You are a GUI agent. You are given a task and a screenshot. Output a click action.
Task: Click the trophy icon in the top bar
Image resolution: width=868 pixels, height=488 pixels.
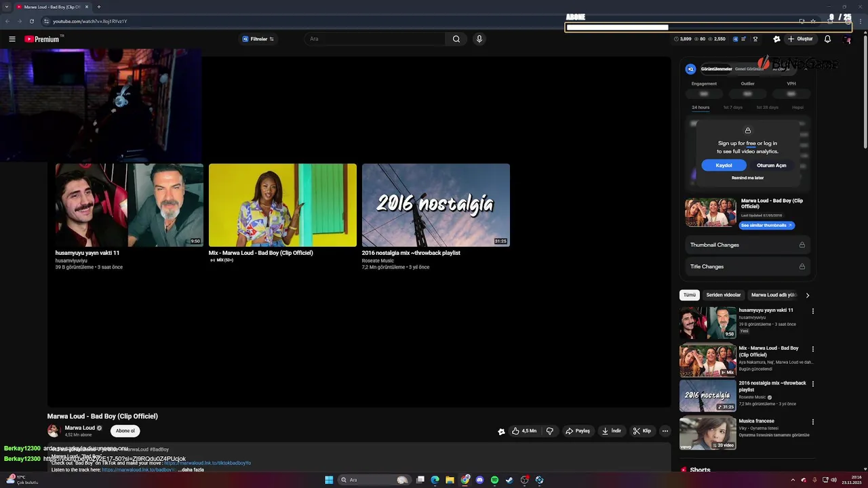pos(755,39)
